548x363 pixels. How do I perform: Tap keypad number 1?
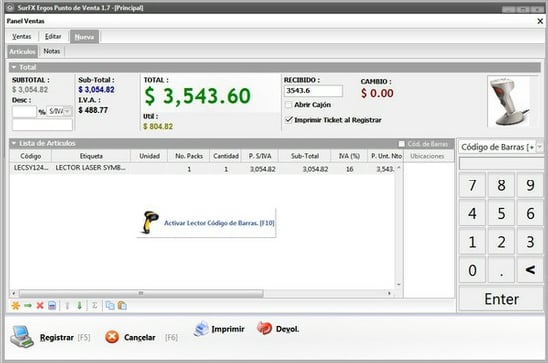click(x=472, y=242)
